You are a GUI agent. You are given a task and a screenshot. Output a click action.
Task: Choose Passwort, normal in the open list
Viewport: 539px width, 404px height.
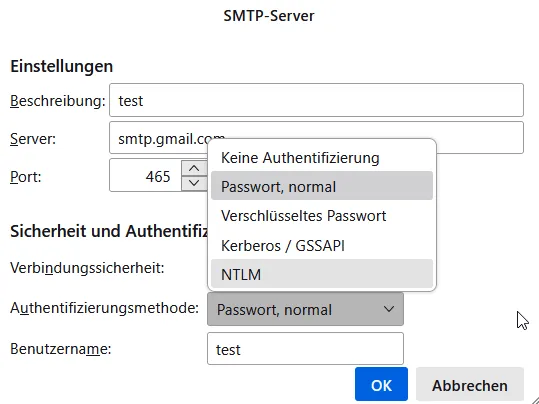tap(322, 186)
